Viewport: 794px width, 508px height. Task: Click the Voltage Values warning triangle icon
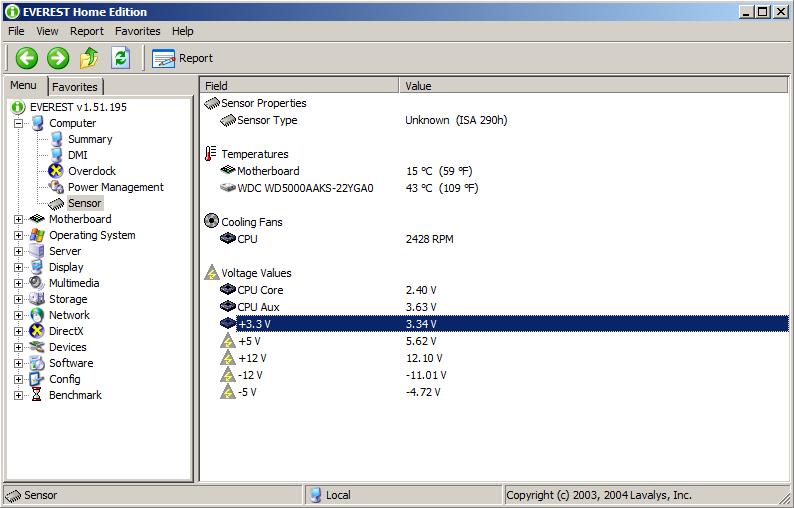(x=212, y=272)
